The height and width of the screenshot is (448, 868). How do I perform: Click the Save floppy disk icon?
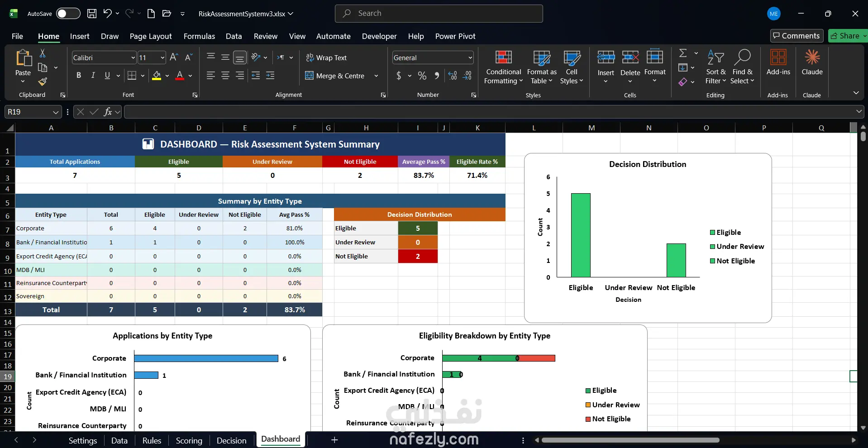[x=92, y=14]
